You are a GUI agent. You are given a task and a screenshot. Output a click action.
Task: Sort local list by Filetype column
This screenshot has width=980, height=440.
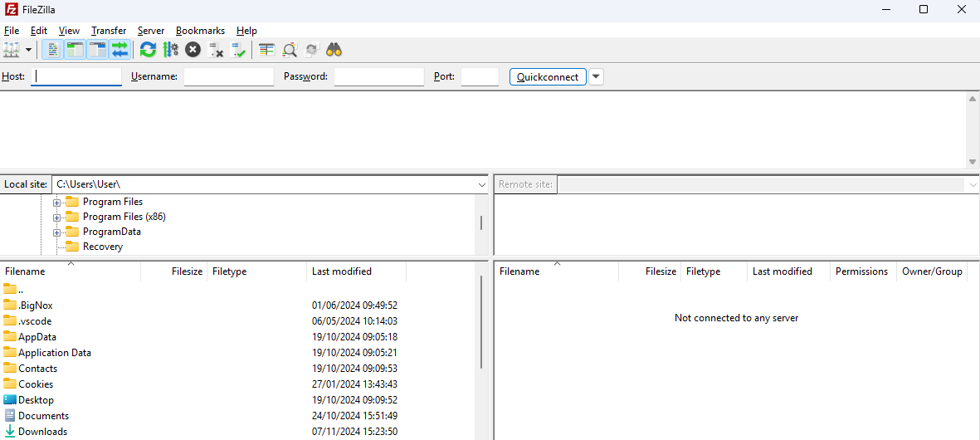coord(257,271)
